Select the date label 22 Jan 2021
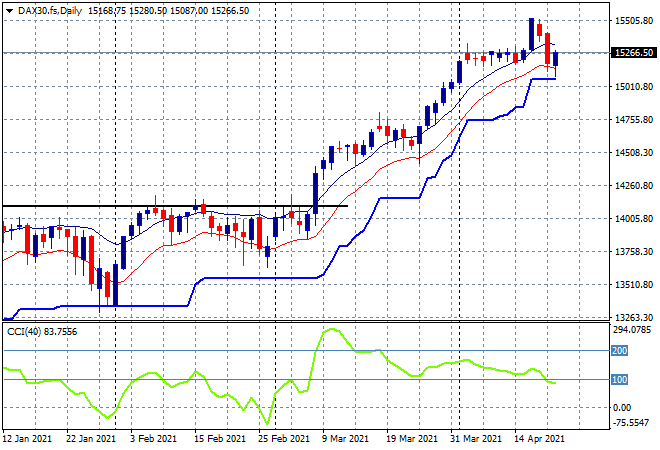The image size is (660, 450). click(90, 439)
